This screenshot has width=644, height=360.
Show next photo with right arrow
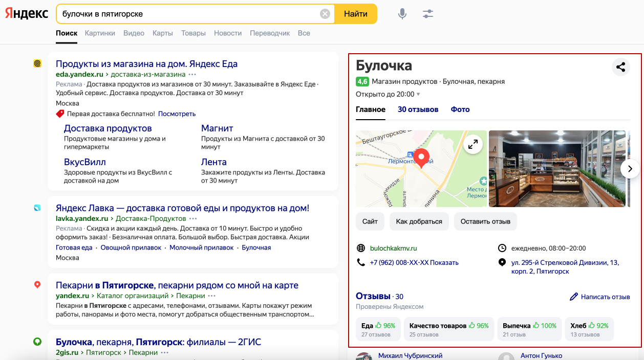click(630, 168)
